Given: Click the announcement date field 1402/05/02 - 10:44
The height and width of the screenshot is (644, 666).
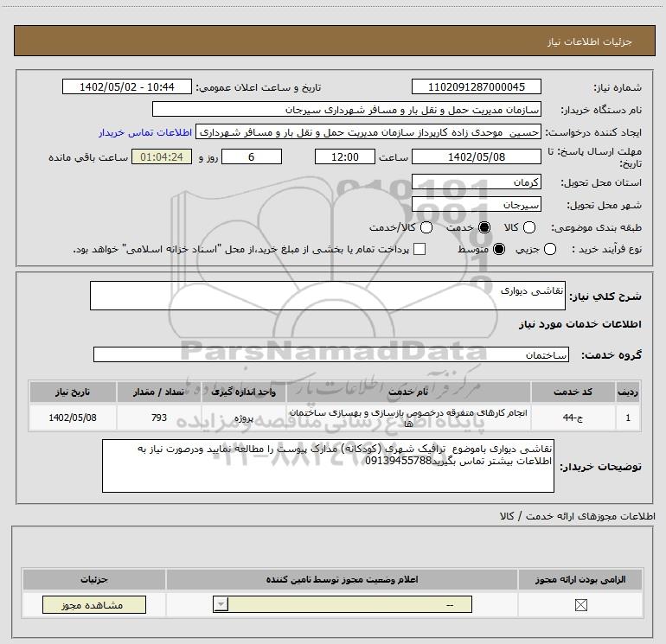Looking at the screenshot, I should tap(127, 86).
